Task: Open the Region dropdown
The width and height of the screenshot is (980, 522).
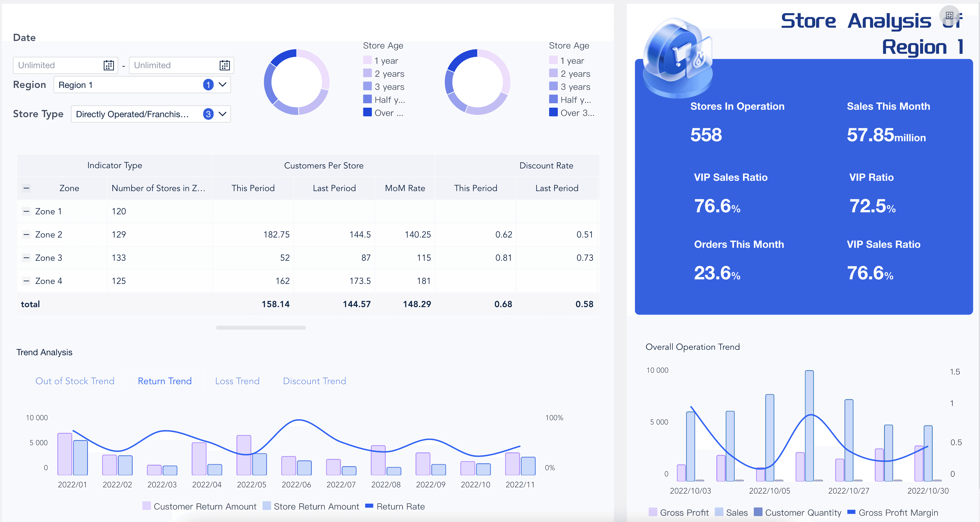Action: (x=142, y=85)
